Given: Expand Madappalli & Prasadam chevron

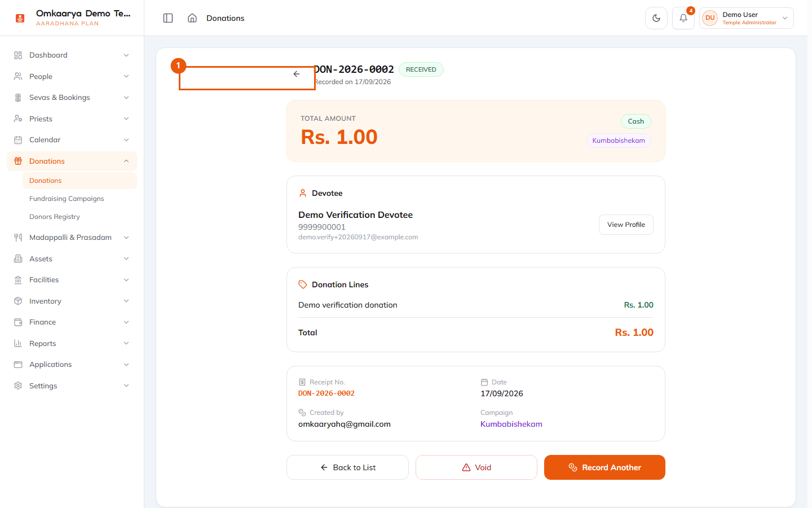Looking at the screenshot, I should point(126,238).
